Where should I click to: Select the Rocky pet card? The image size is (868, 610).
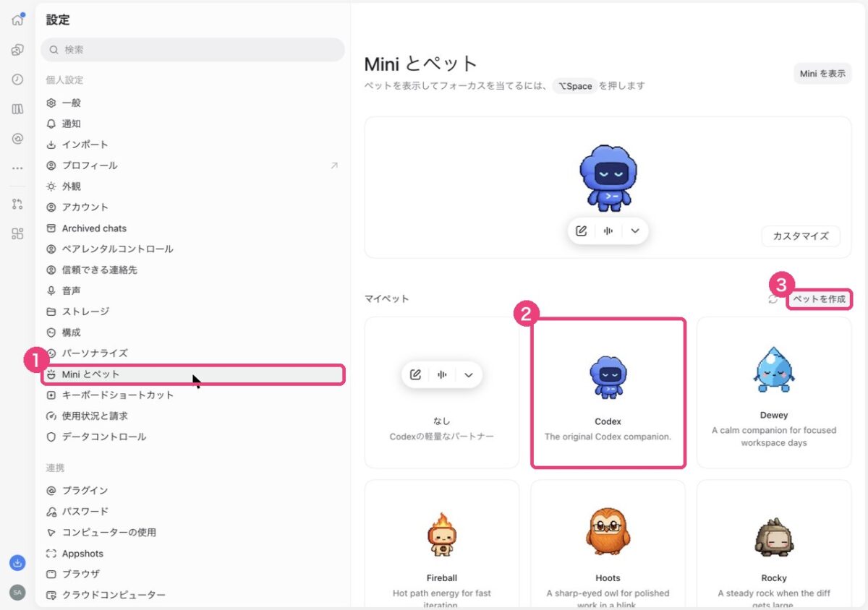(774, 544)
